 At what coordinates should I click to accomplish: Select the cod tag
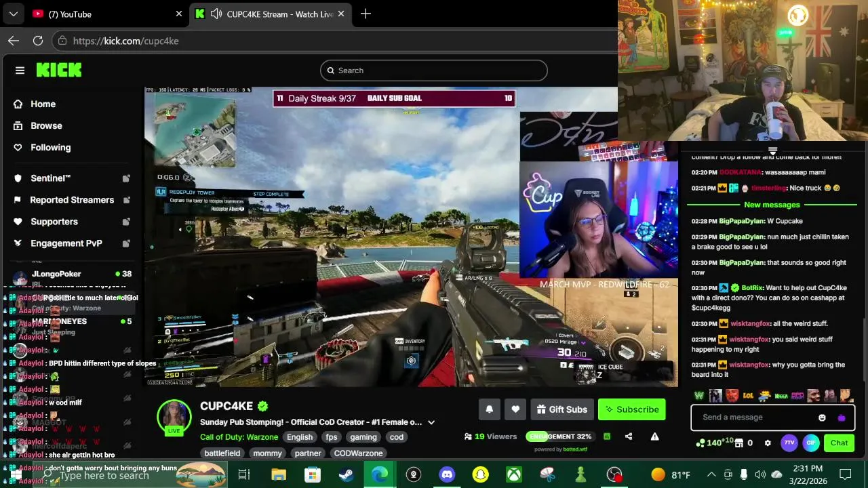(397, 437)
